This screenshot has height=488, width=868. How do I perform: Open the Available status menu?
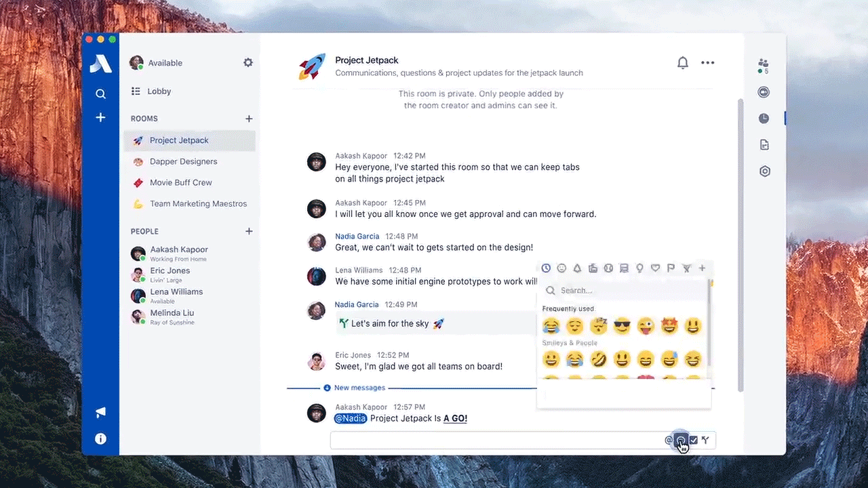point(156,63)
